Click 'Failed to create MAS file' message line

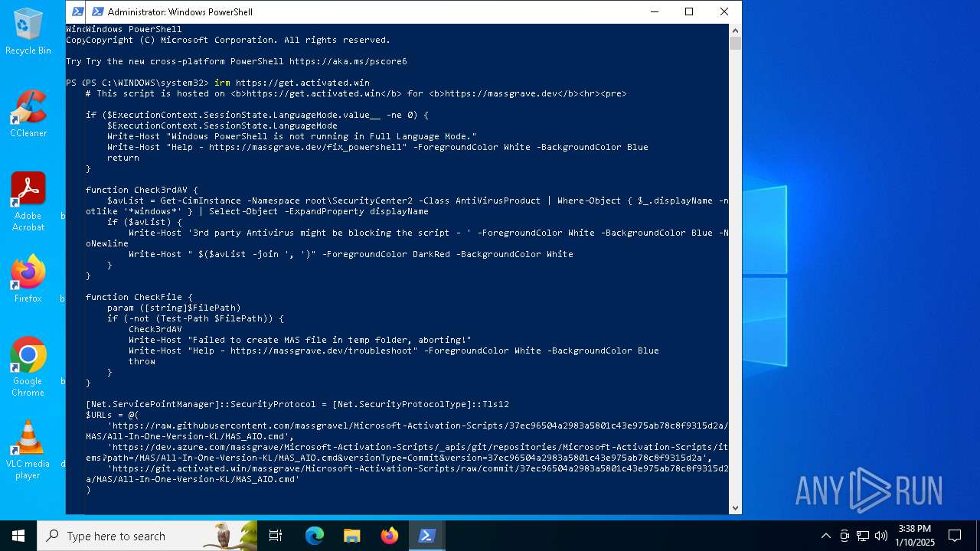click(x=299, y=340)
